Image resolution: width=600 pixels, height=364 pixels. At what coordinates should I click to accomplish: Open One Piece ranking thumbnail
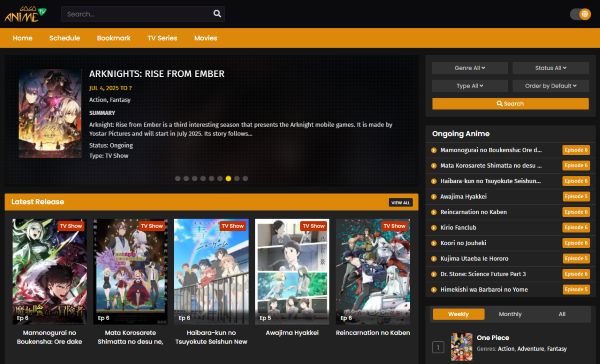pos(461,347)
